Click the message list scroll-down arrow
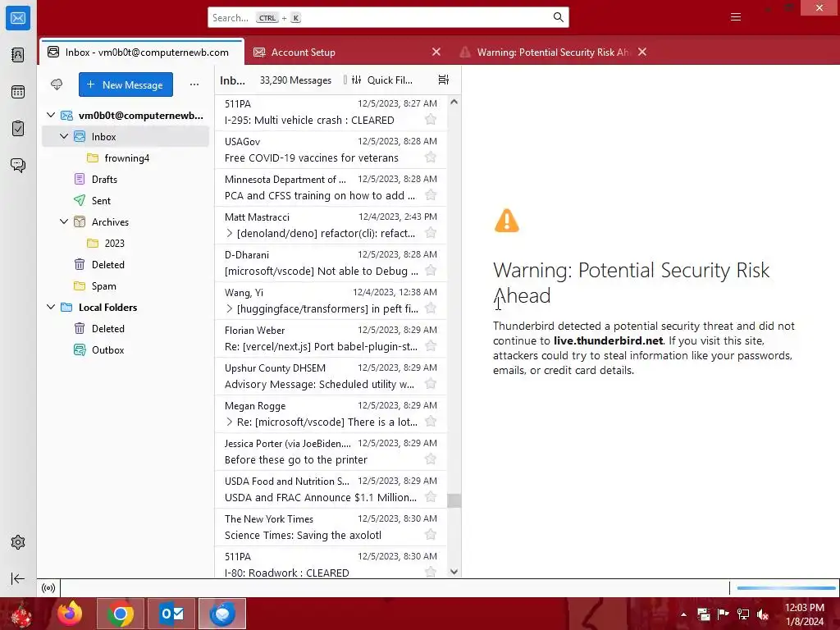 tap(454, 572)
